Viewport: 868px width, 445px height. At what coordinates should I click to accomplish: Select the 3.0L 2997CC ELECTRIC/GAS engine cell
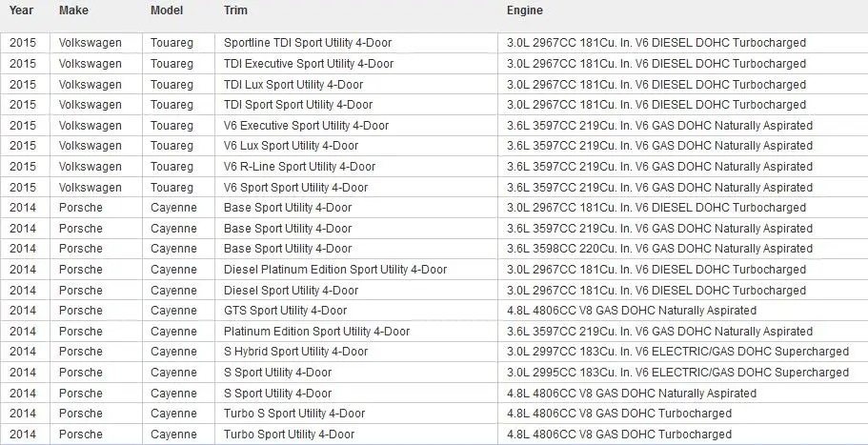pos(682,352)
